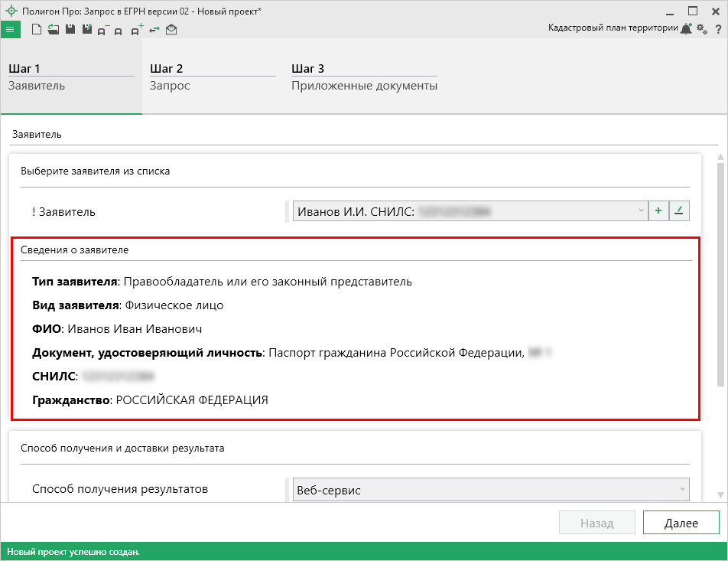Screen dimensions: 728x561
Task: Click Кадастровый план территории link
Action: (x=613, y=28)
